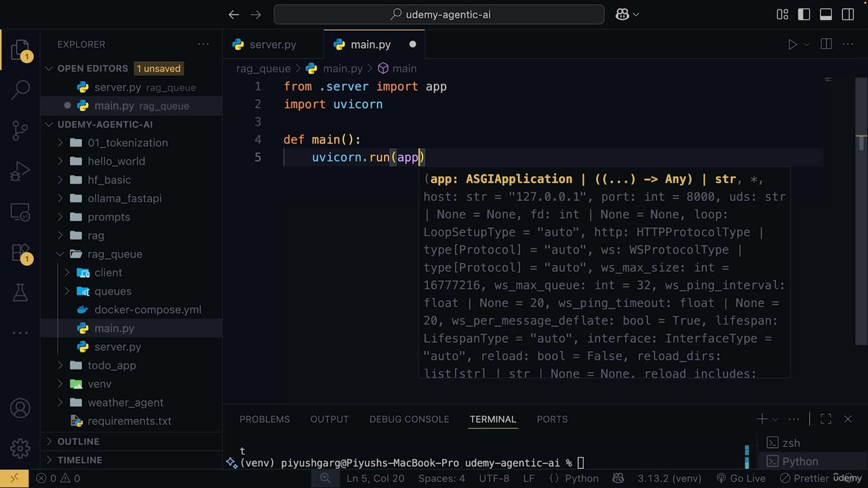Open Explorer More Actions ellipsis
Viewport: 868px width, 488px height.
click(x=203, y=45)
